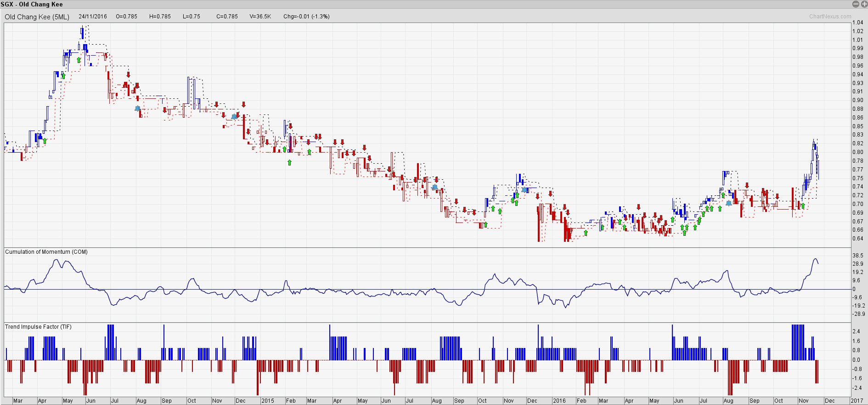This screenshot has height=405, width=868.
Task: Click the Trend Impulse Factor (TIF) label
Action: click(38, 327)
